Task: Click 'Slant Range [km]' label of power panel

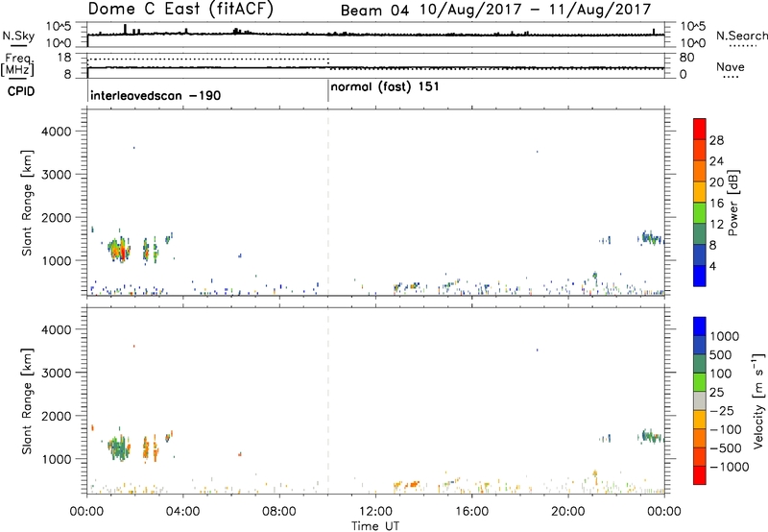Action: tap(27, 203)
